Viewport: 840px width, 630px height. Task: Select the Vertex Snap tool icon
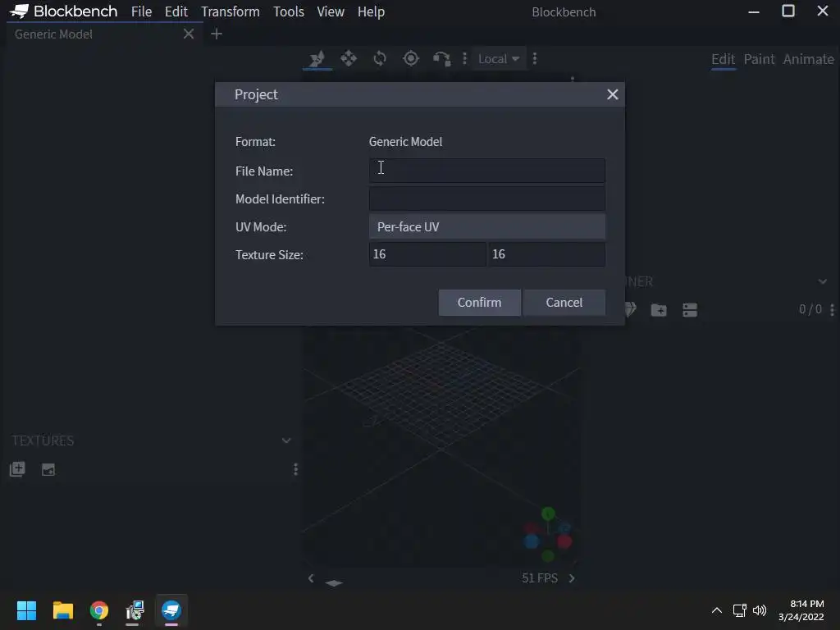[442, 58]
